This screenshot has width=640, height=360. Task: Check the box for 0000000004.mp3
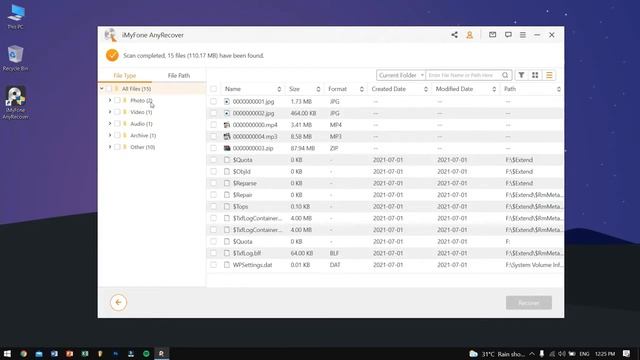tap(213, 136)
